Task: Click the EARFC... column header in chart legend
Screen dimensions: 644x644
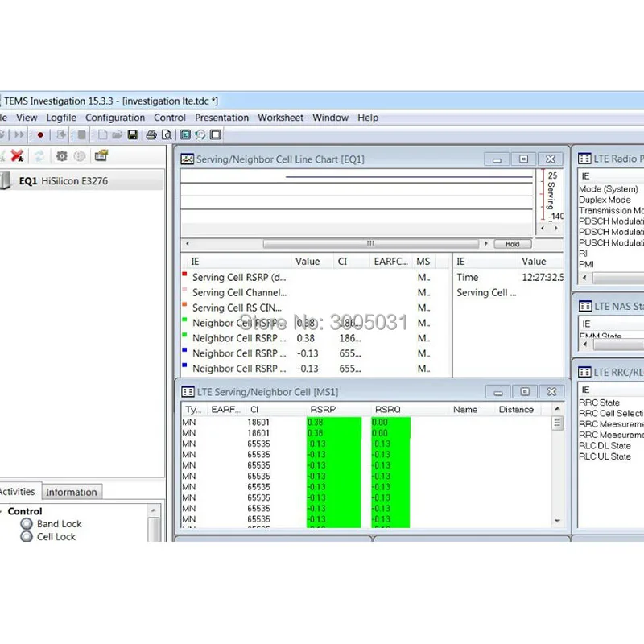Action: [x=390, y=261]
